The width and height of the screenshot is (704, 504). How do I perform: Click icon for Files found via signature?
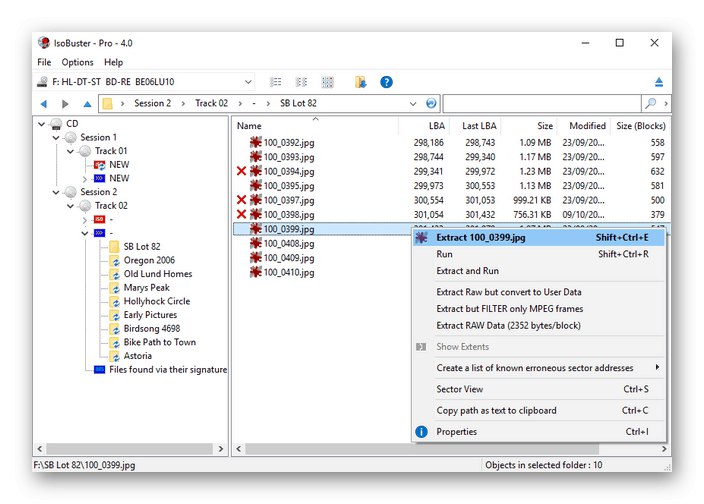[99, 370]
